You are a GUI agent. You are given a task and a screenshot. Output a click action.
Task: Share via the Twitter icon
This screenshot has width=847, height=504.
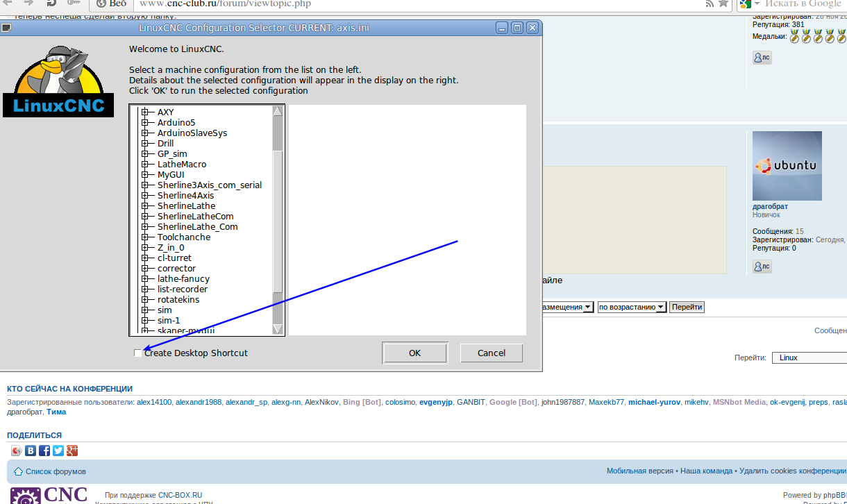58,451
